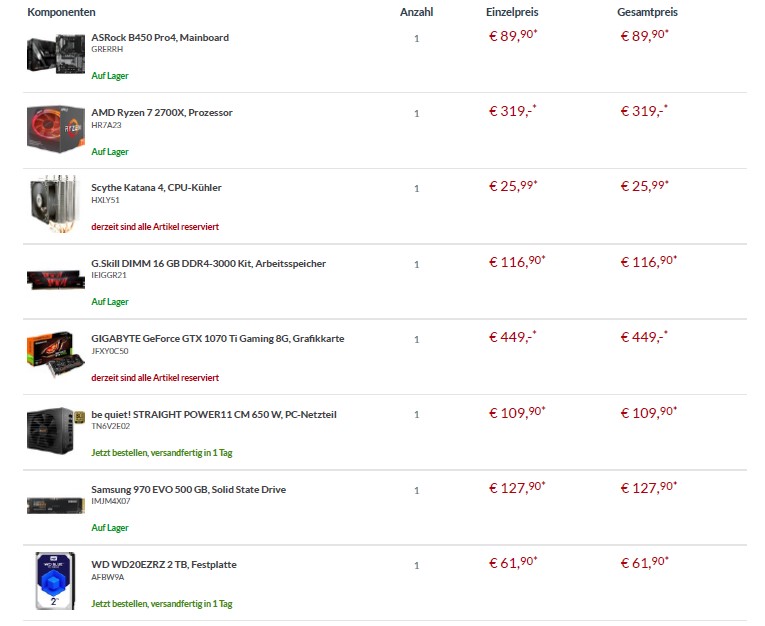Open ASRock B450 Pro4, Mainboard product link
765x626 pixels.
click(160, 38)
